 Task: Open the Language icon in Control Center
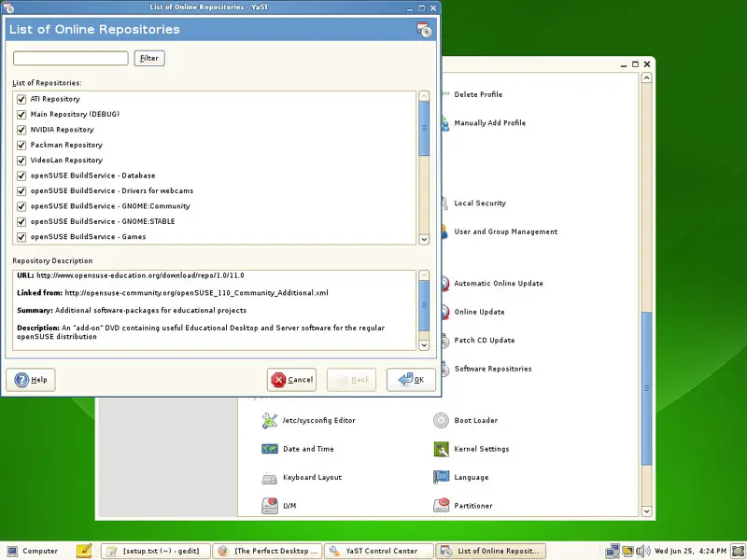(x=441, y=477)
